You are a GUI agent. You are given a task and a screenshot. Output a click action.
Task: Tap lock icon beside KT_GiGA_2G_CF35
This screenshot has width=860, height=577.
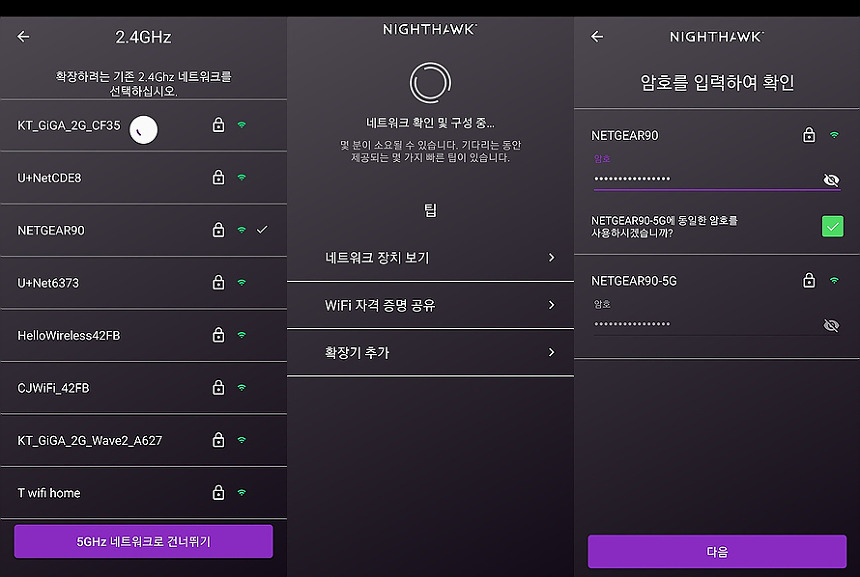coord(218,125)
